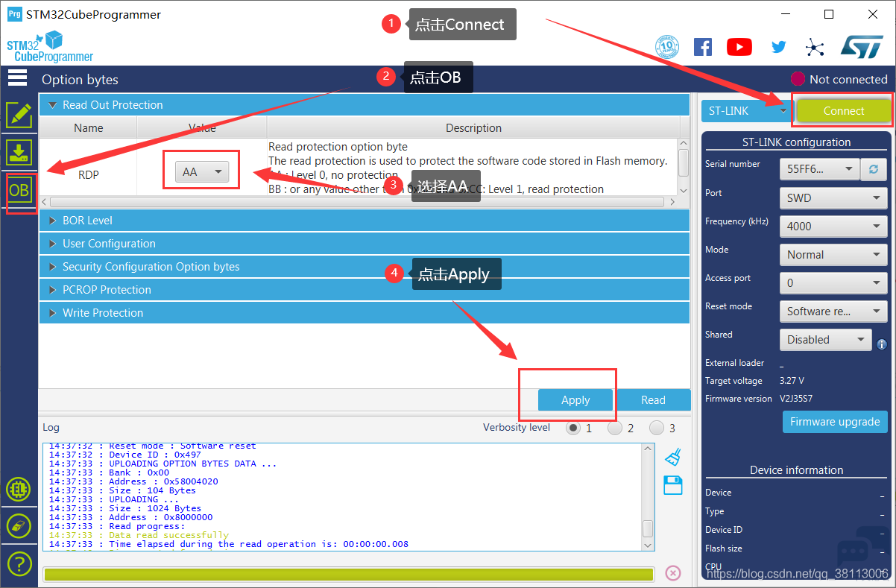The height and width of the screenshot is (588, 896).
Task: Save the log with floppy disk icon
Action: point(673,484)
